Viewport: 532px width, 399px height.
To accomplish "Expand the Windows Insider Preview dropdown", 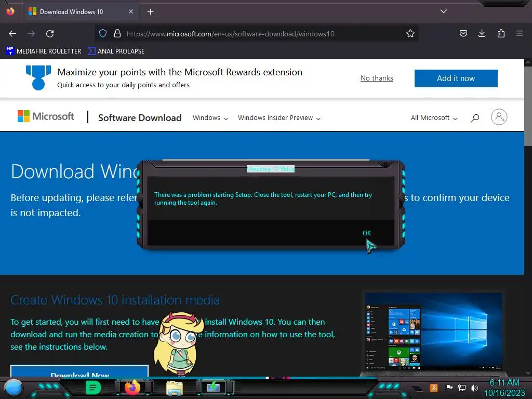I will click(x=279, y=118).
